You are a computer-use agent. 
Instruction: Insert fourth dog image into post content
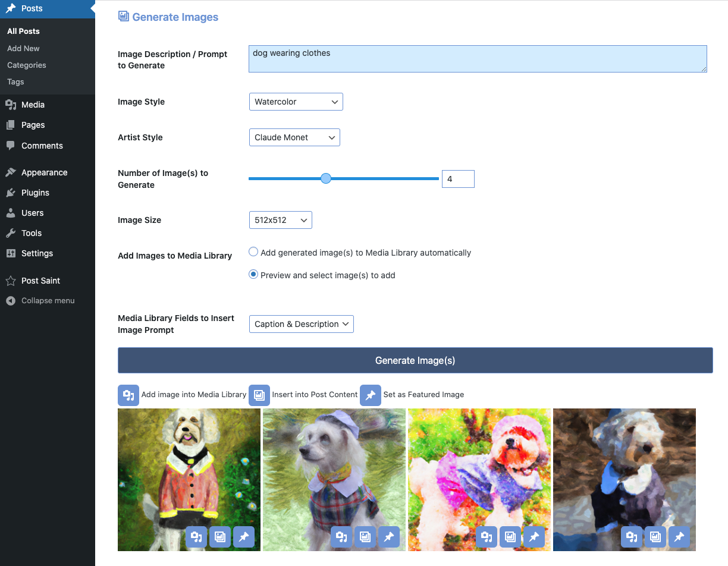pyautogui.click(x=655, y=537)
